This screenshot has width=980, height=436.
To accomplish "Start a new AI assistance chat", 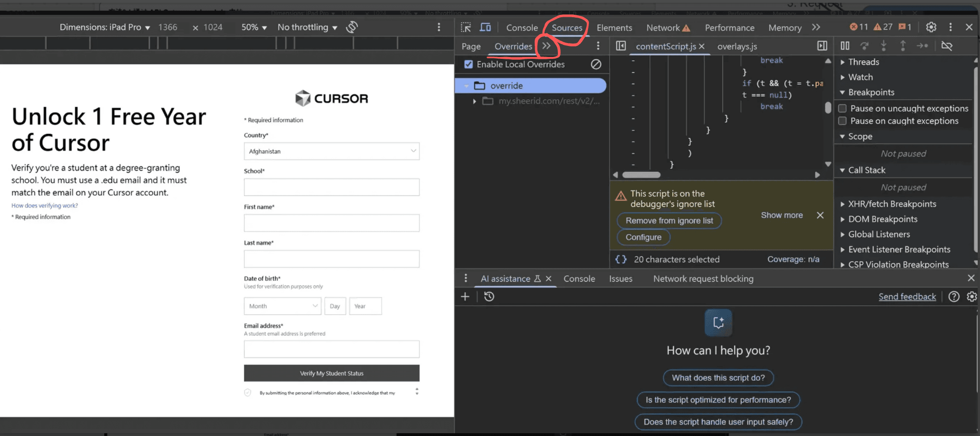I will click(465, 297).
